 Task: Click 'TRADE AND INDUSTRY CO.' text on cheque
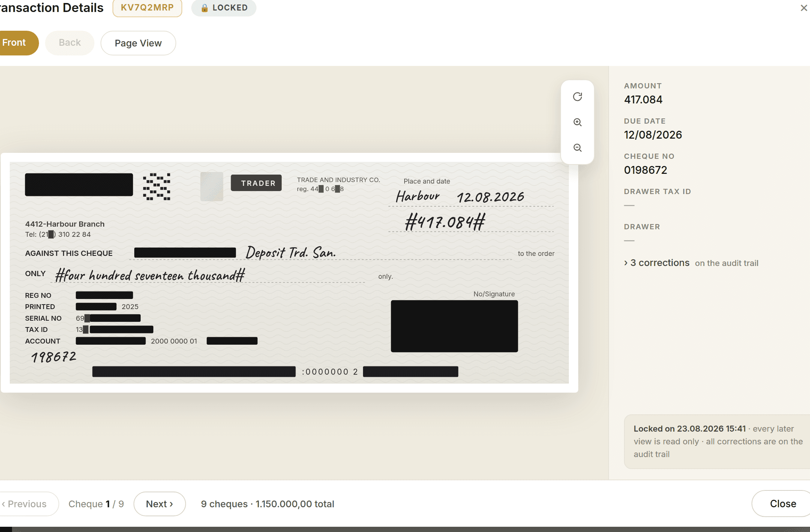pyautogui.click(x=338, y=180)
